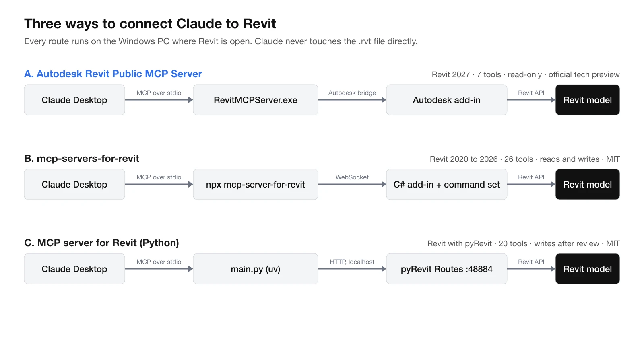644x338 pixels.
Task: Click the 'MCP over stdio' label in row C
Action: [x=159, y=262]
